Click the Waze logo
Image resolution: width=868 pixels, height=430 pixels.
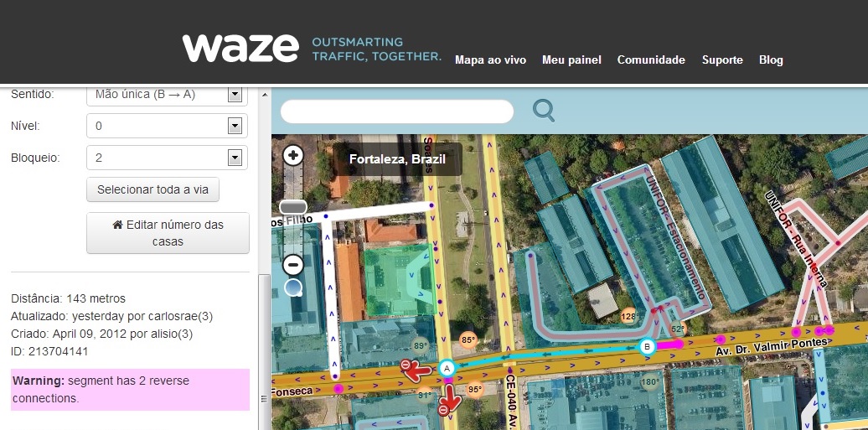click(240, 49)
